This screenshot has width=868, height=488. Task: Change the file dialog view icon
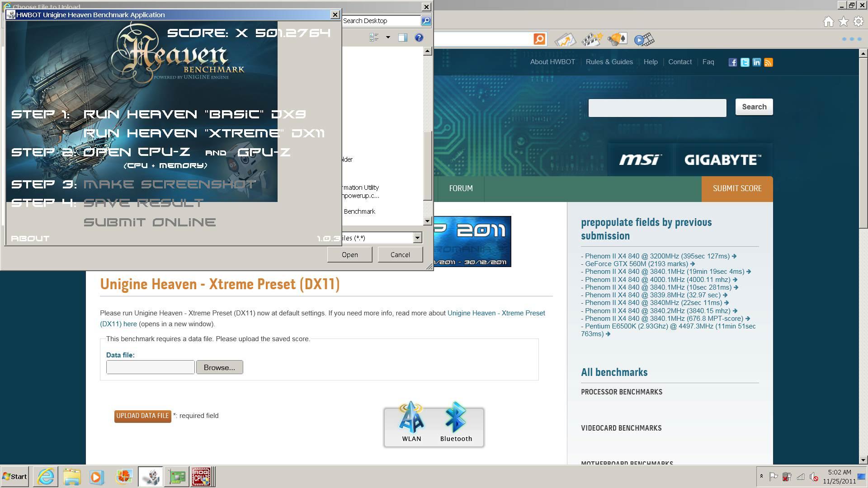tap(374, 38)
